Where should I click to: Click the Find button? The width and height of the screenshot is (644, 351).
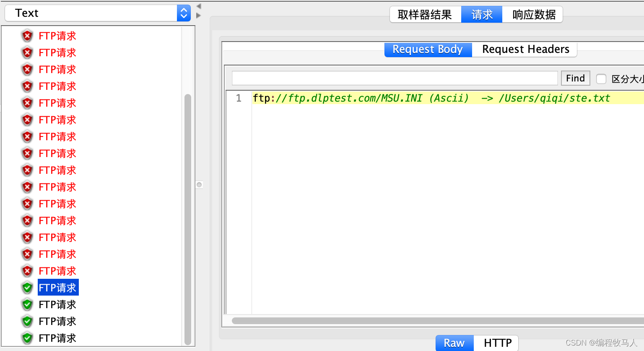pyautogui.click(x=576, y=78)
